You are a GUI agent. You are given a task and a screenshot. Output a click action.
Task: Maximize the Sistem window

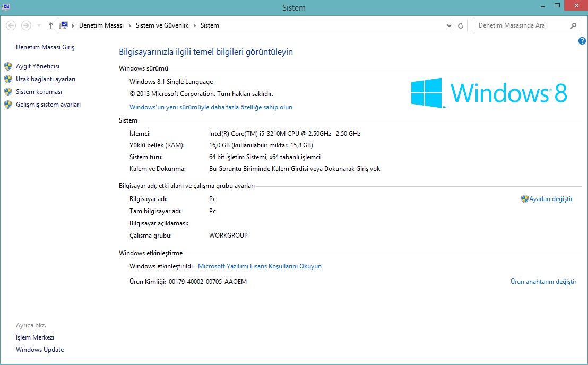(557, 6)
